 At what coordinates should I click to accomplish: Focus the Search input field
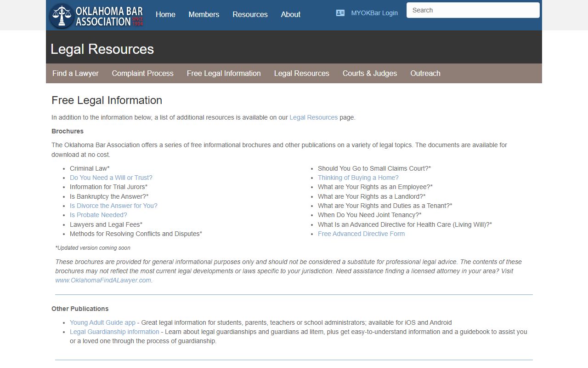point(473,10)
